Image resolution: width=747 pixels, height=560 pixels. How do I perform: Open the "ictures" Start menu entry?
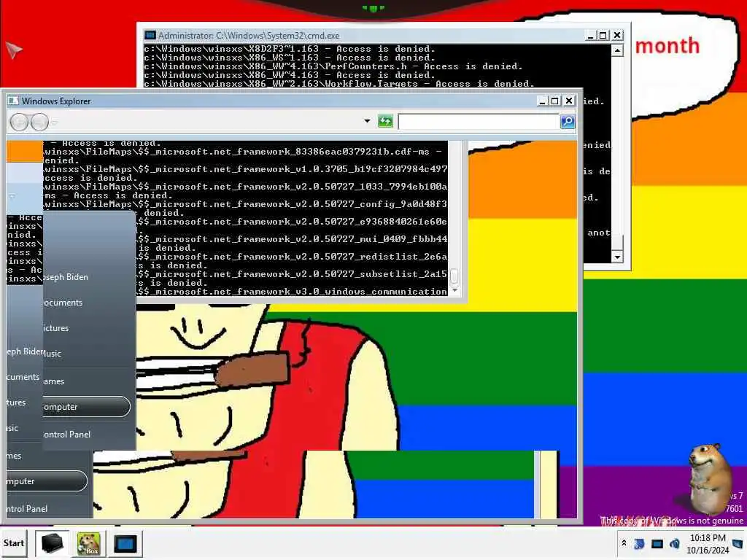pos(56,328)
